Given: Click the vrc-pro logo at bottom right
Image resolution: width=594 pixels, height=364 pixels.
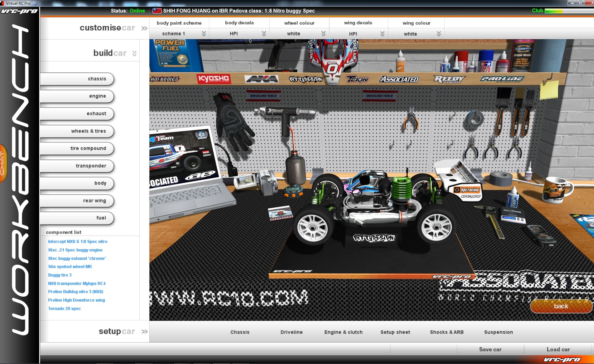Looking at the screenshot, I should [562, 359].
